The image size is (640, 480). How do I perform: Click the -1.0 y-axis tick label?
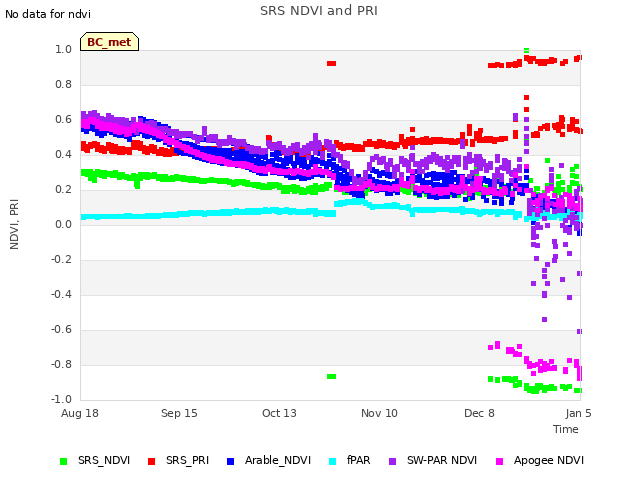click(x=61, y=399)
